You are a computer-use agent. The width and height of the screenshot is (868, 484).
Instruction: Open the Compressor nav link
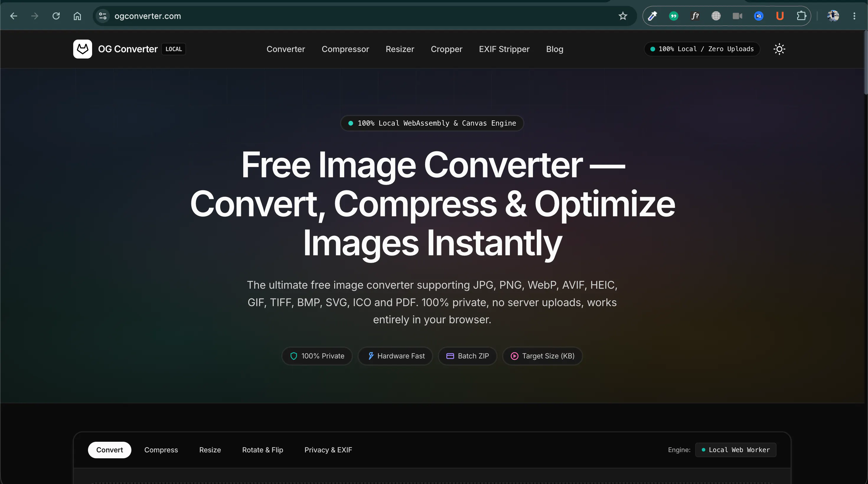(345, 49)
